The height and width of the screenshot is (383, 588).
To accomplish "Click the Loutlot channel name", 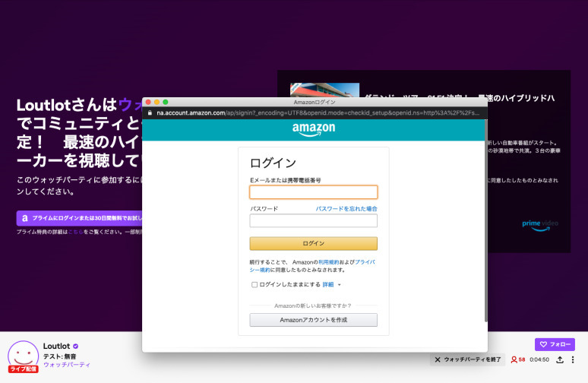I will [x=56, y=346].
